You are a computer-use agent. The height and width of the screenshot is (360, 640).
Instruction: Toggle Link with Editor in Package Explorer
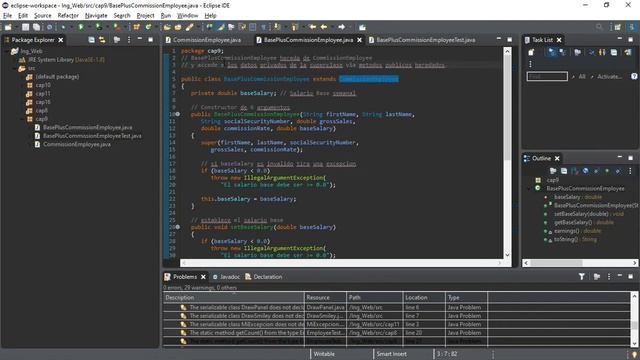coord(102,40)
